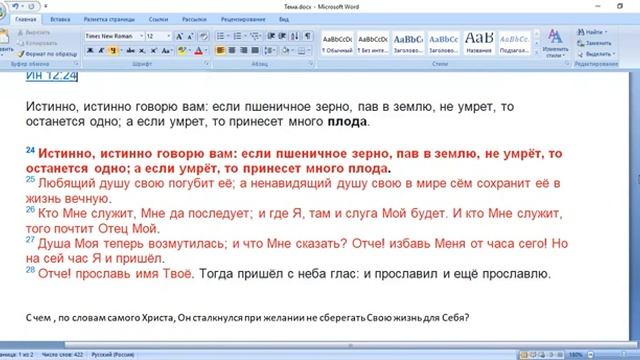The width and height of the screenshot is (640, 360).
Task: Sort the selected text
Action: (294, 36)
